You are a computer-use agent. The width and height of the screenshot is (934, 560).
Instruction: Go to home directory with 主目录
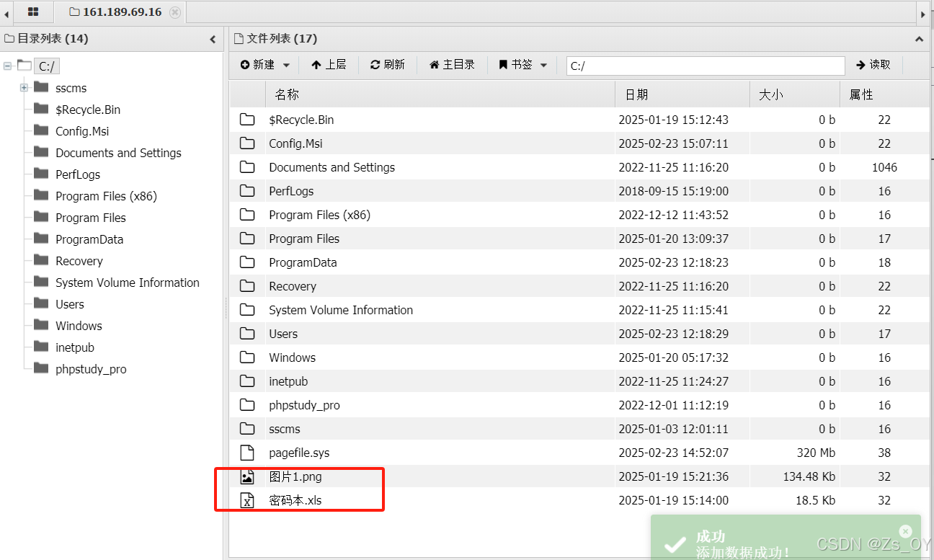coord(452,65)
